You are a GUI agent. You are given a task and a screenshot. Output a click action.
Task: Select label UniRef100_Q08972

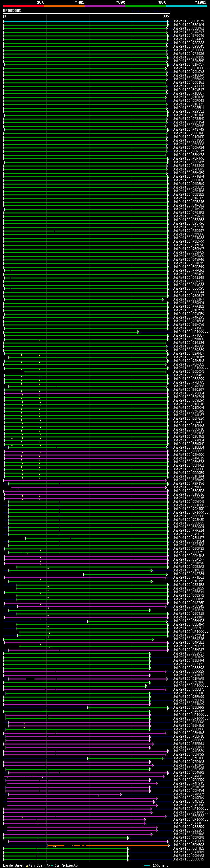188,596
